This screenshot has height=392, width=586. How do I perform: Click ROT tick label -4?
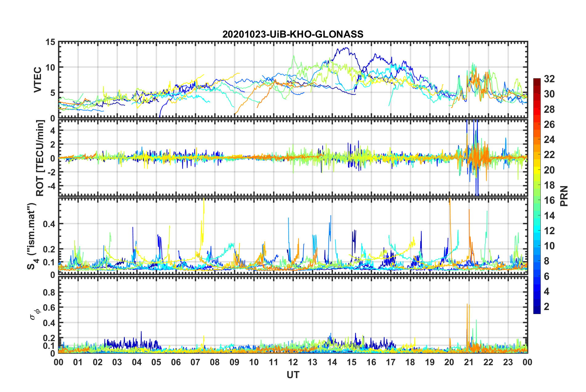pos(52,186)
